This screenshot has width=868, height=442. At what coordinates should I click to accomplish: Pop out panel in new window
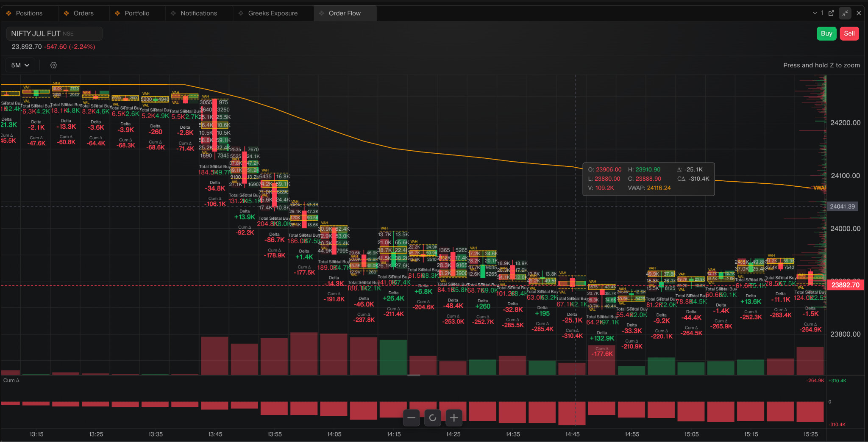pos(831,13)
